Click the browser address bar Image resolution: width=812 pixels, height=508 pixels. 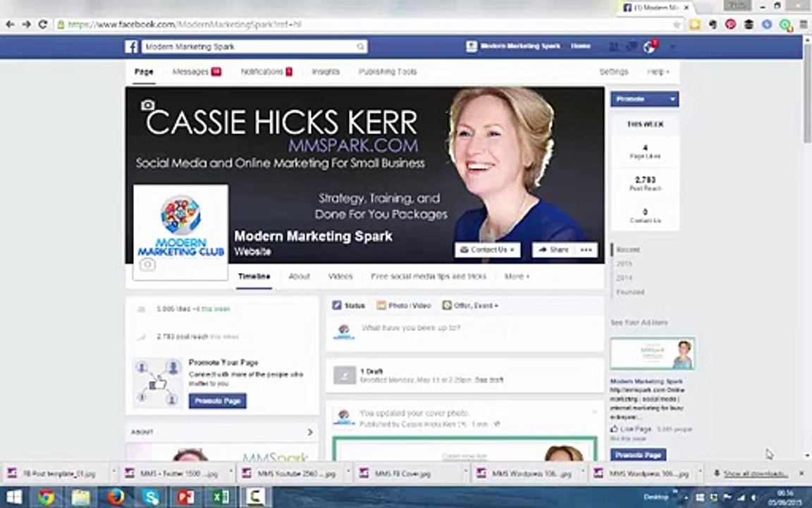point(362,25)
